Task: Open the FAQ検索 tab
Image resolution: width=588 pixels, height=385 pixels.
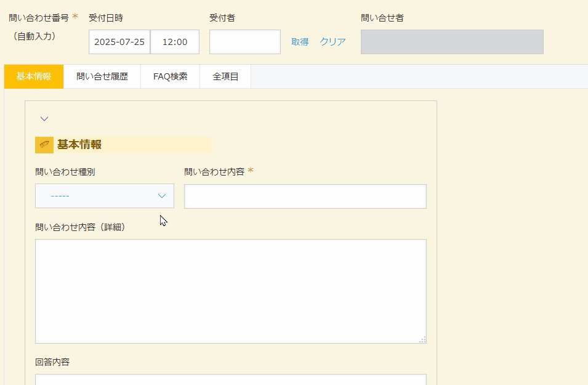Action: [171, 76]
